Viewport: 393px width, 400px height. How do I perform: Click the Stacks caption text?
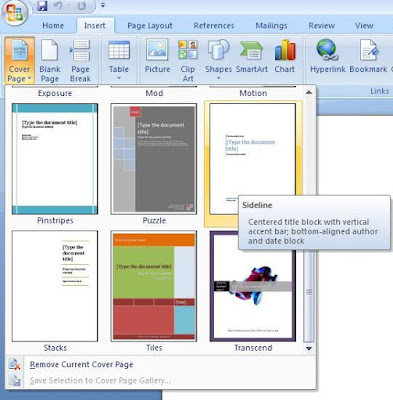tap(55, 348)
